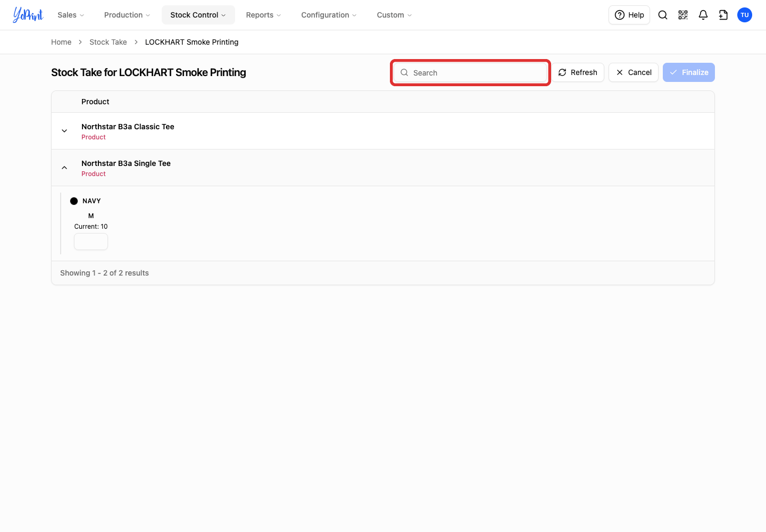This screenshot has width=766, height=532.
Task: Open the Production menu
Action: pos(127,15)
